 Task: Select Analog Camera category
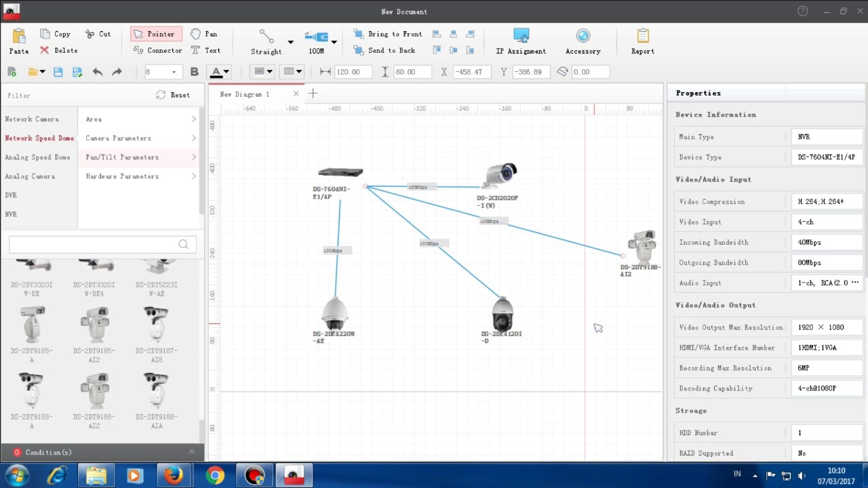(30, 176)
